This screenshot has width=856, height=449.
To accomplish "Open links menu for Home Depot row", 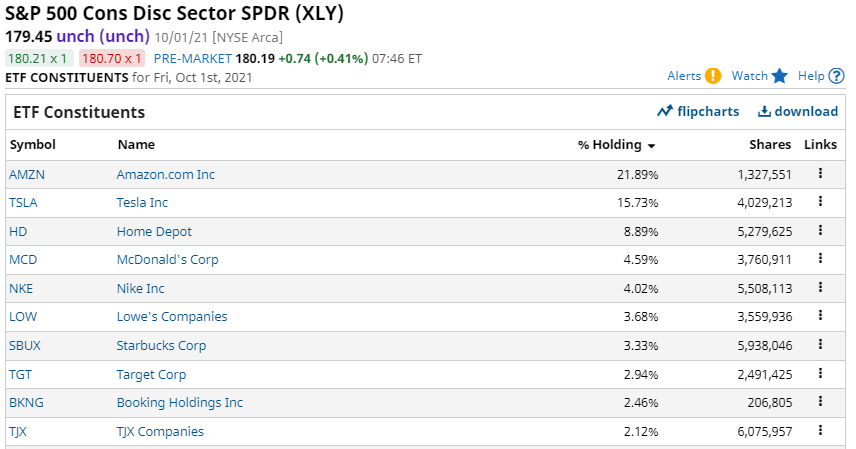I will click(820, 231).
